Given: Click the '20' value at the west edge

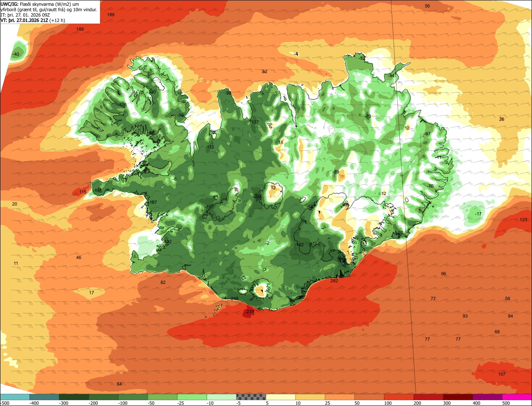Looking at the screenshot, I should point(15,204).
